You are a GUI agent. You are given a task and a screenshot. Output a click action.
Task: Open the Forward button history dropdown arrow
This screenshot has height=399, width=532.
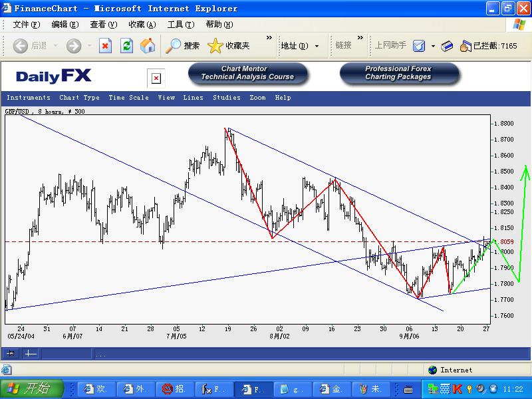pyautogui.click(x=88, y=46)
